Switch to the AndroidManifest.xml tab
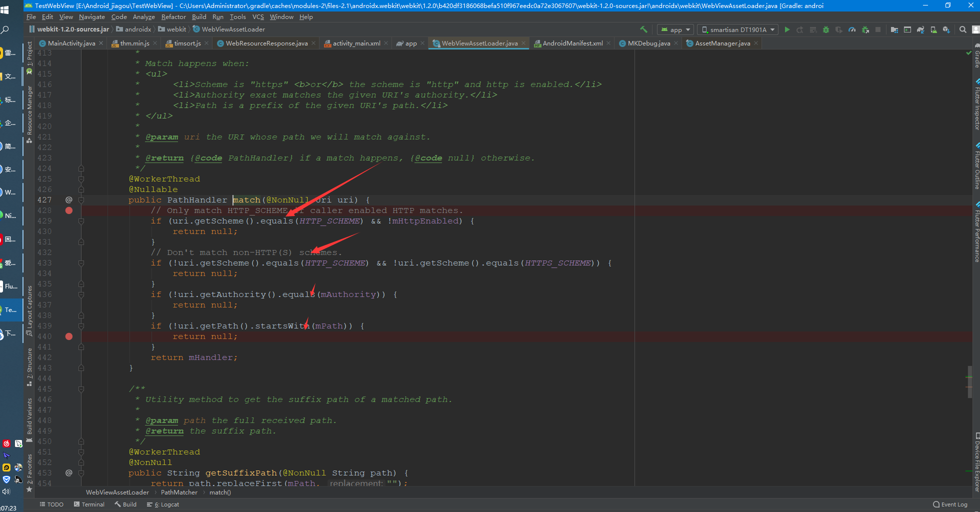Viewport: 980px width, 512px height. coord(572,43)
